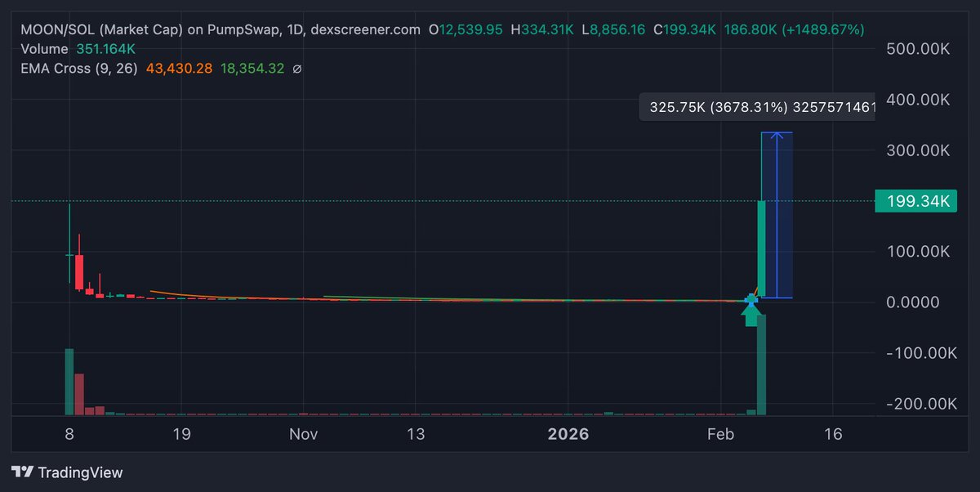Click the low value L8,856.16

(615, 29)
